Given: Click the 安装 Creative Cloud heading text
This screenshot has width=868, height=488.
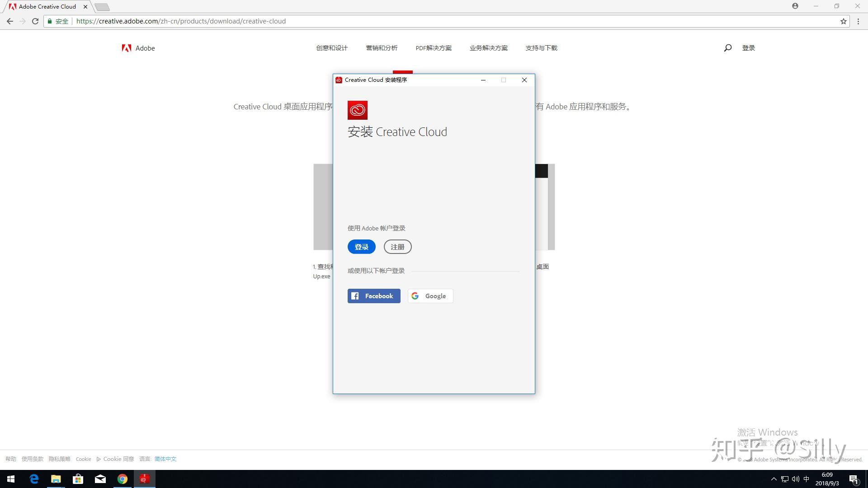Looking at the screenshot, I should (x=397, y=132).
